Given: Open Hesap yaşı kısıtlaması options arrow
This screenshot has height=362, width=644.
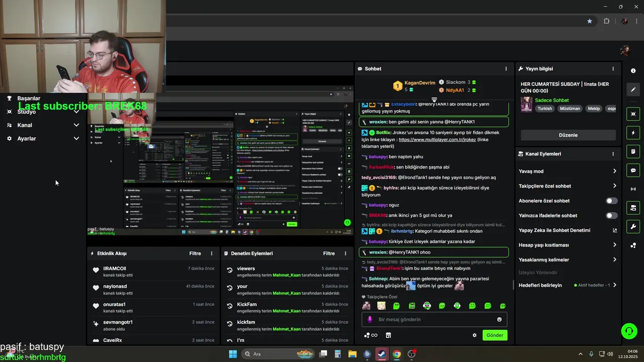Looking at the screenshot, I should pos(614,245).
